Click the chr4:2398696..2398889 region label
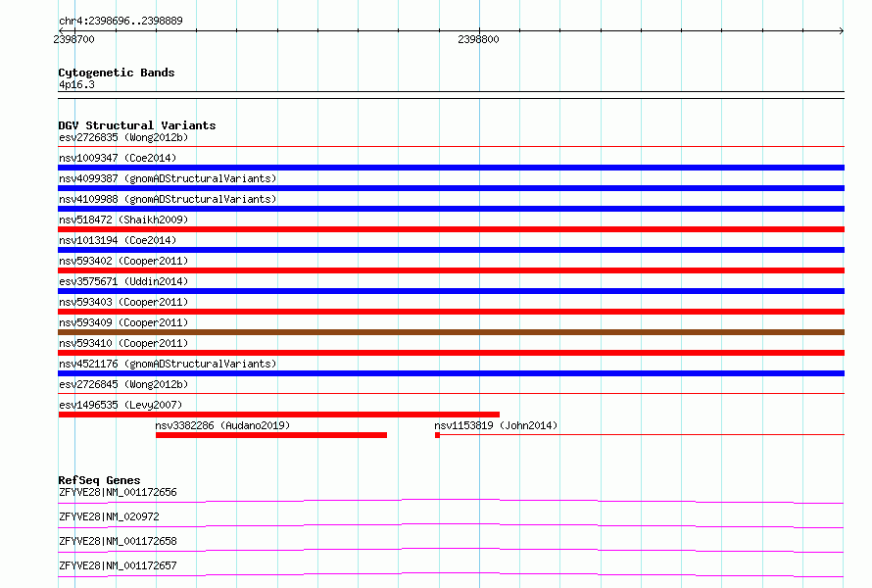872x588 pixels. click(121, 21)
